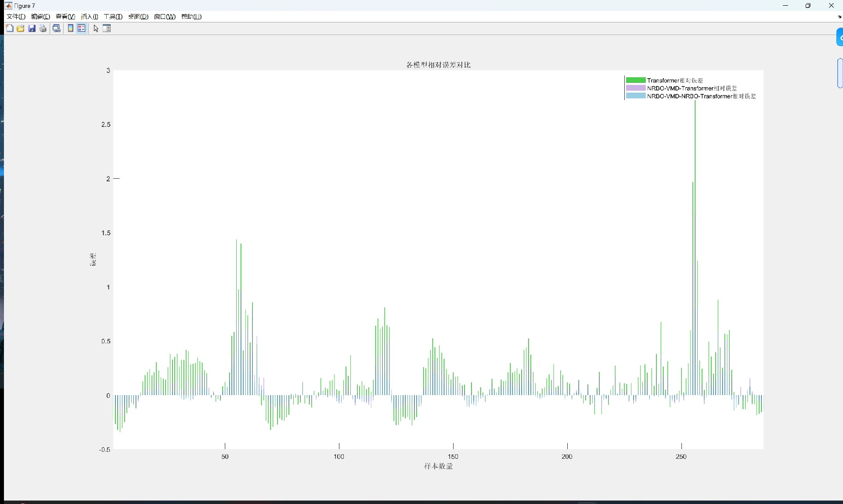Viewport: 843px width, 504px height.
Task: Click the Link Plot toolbar icon
Action: (57, 29)
